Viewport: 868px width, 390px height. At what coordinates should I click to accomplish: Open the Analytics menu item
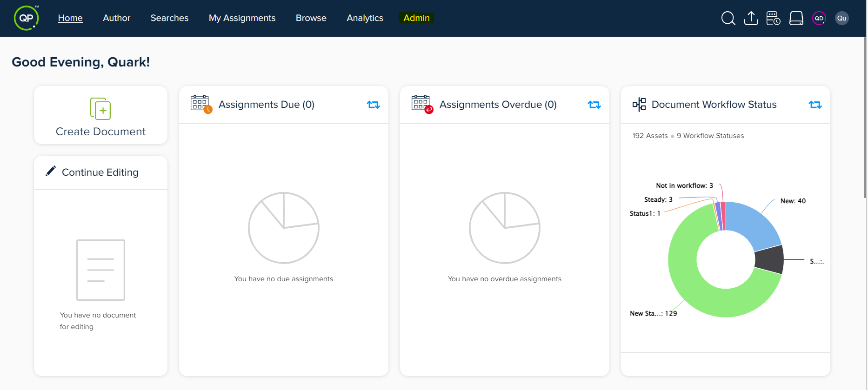(365, 18)
